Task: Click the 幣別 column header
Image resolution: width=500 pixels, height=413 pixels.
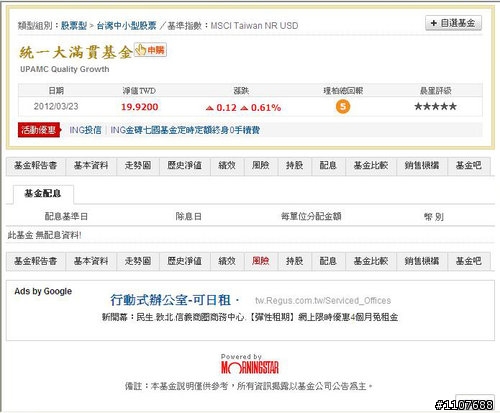Action: click(434, 217)
